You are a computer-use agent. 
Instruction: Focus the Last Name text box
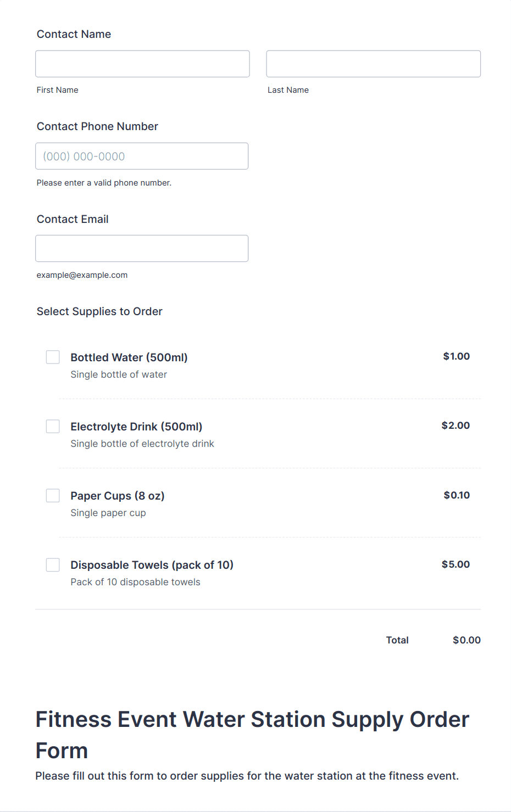(x=373, y=64)
